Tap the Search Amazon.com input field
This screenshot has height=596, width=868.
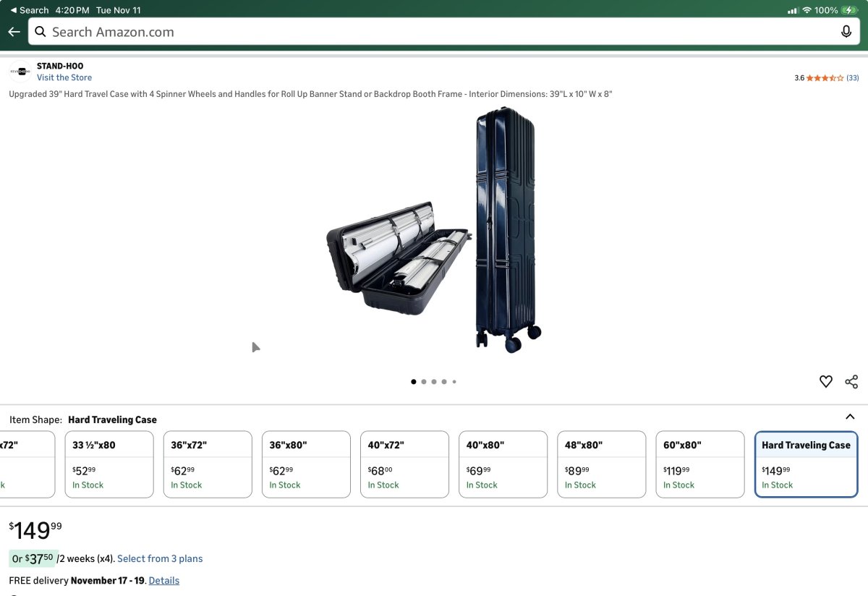pos(434,32)
